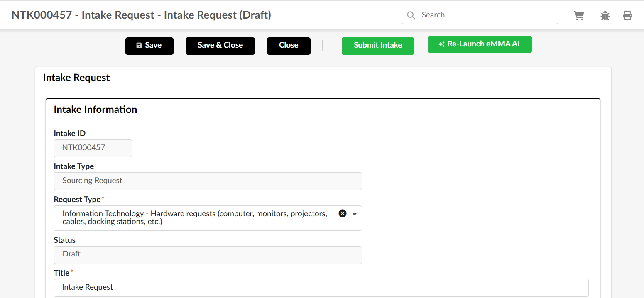
Task: Click the Intake Request heading
Action: 76,78
